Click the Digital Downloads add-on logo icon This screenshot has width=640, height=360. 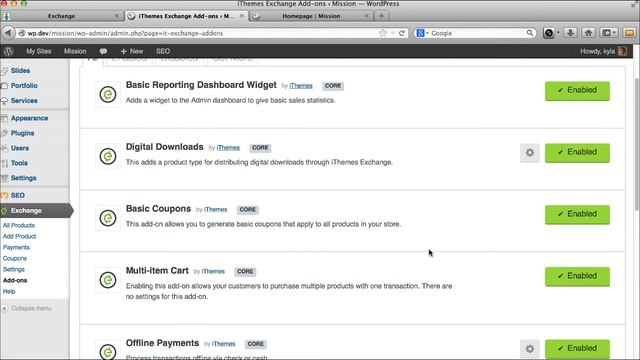108,156
